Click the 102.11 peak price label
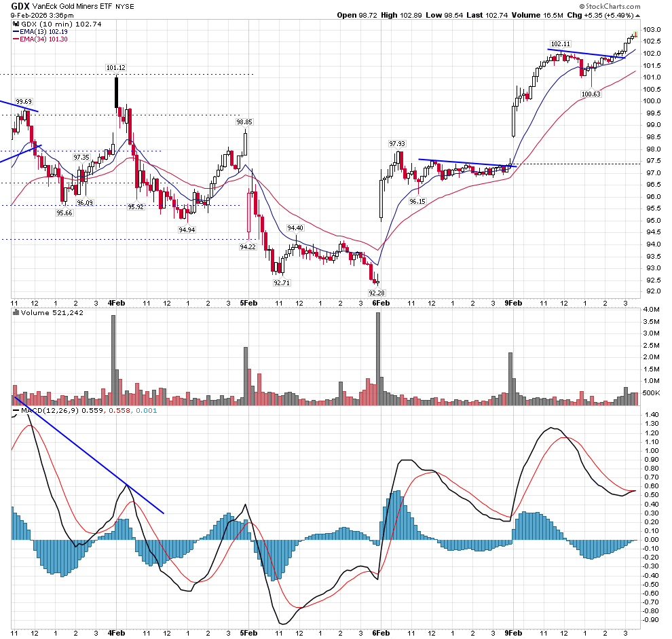Viewport: 672px width, 639px height. click(x=559, y=44)
